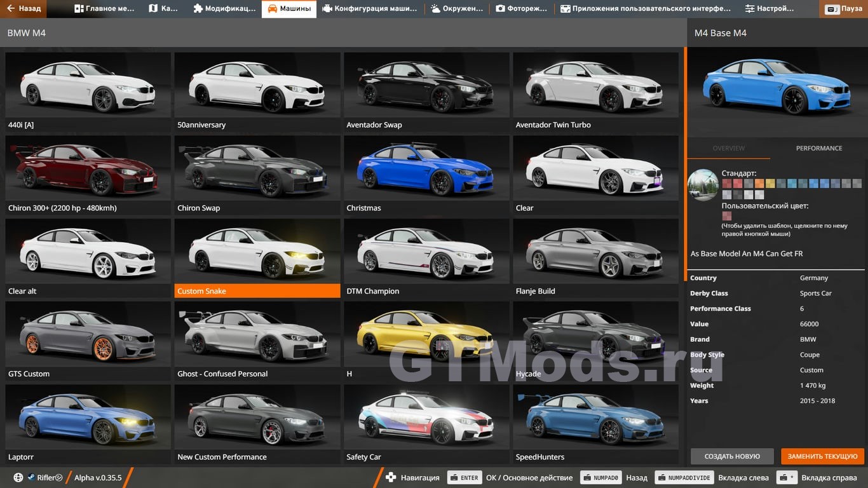Click the NUMPAD0 Назад key hint
868x488 pixels.
pos(600,478)
